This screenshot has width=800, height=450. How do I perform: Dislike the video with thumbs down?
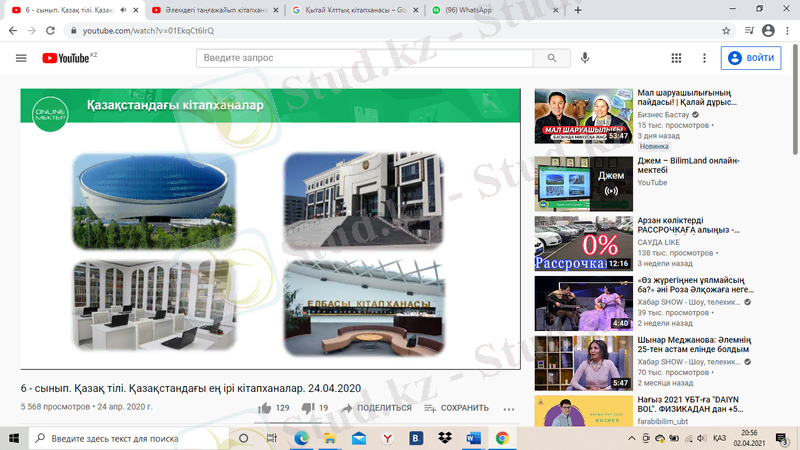(308, 408)
